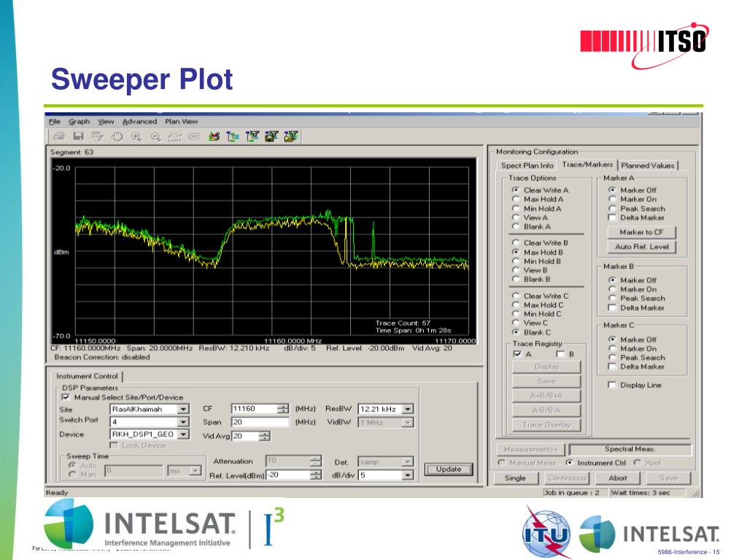
Task: Open the Switch Port dropdown
Action: coord(183,422)
